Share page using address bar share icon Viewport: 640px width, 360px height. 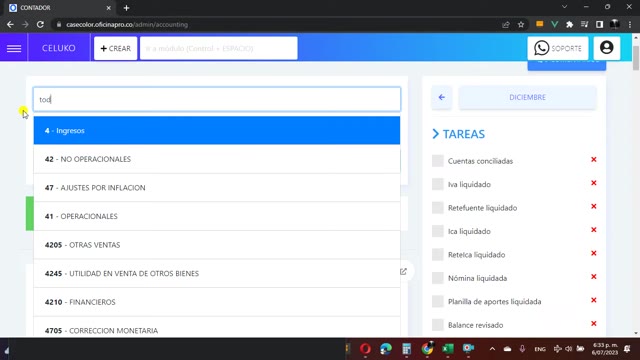[506, 24]
